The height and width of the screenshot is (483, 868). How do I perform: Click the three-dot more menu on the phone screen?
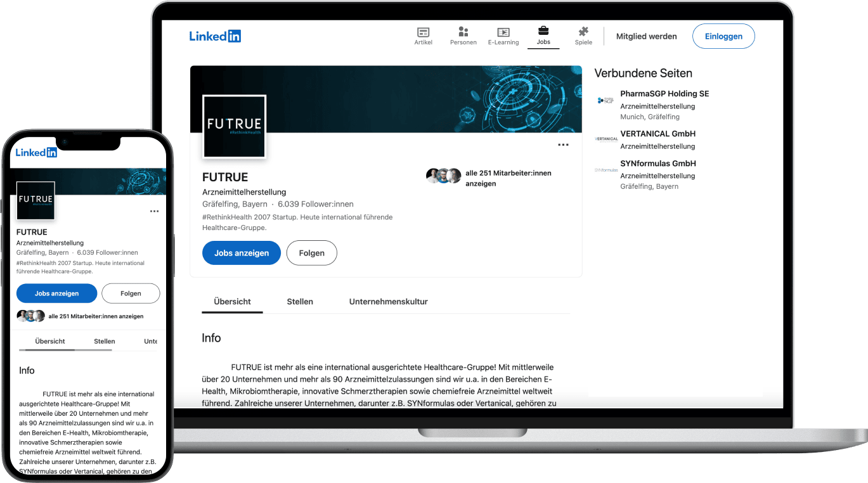(154, 211)
